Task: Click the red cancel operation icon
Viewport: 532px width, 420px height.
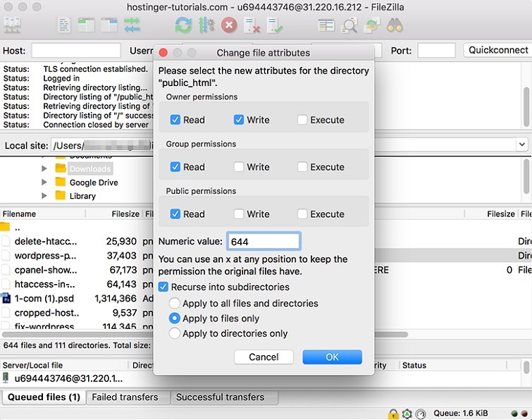Action: pyautogui.click(x=229, y=26)
